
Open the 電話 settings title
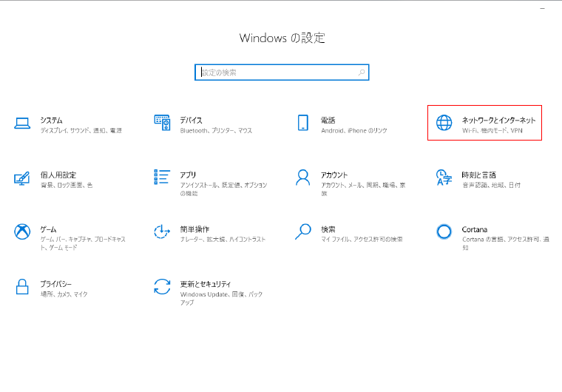point(328,120)
